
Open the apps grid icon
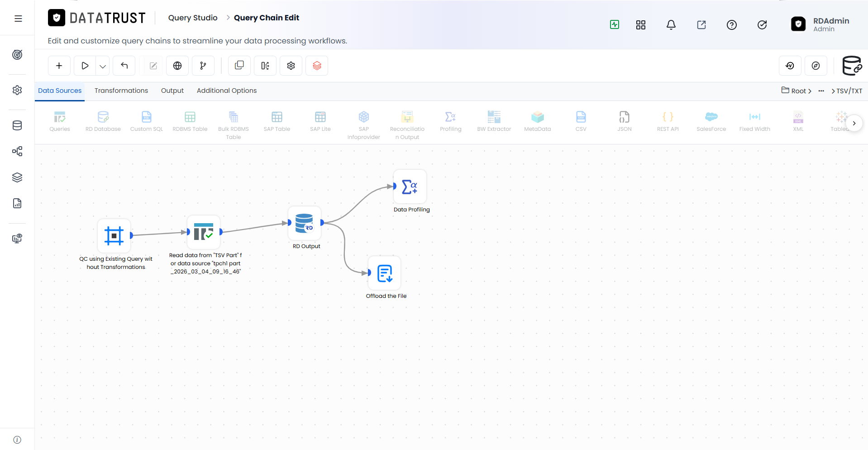641,25
